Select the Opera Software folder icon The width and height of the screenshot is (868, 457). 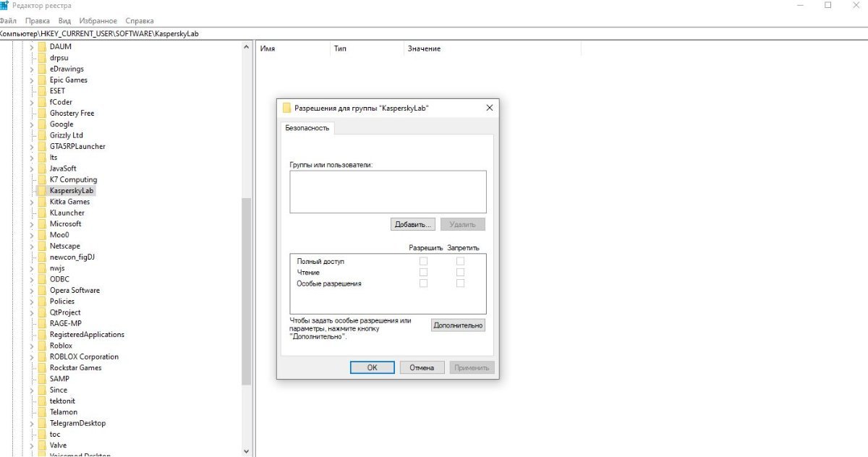click(41, 290)
